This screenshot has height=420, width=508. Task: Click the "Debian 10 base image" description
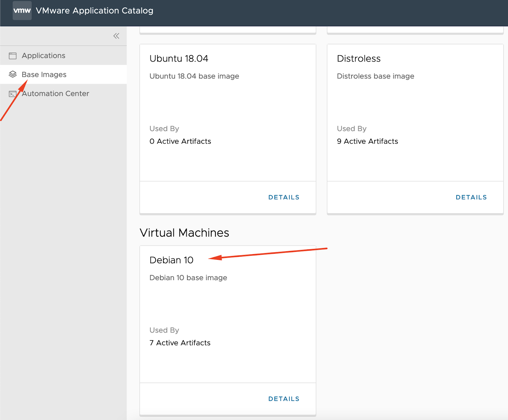point(188,278)
